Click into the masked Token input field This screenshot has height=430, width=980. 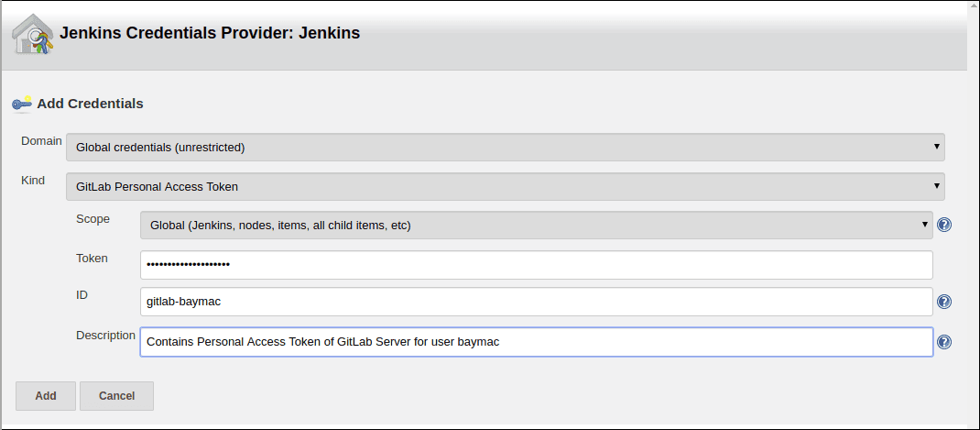pos(536,264)
